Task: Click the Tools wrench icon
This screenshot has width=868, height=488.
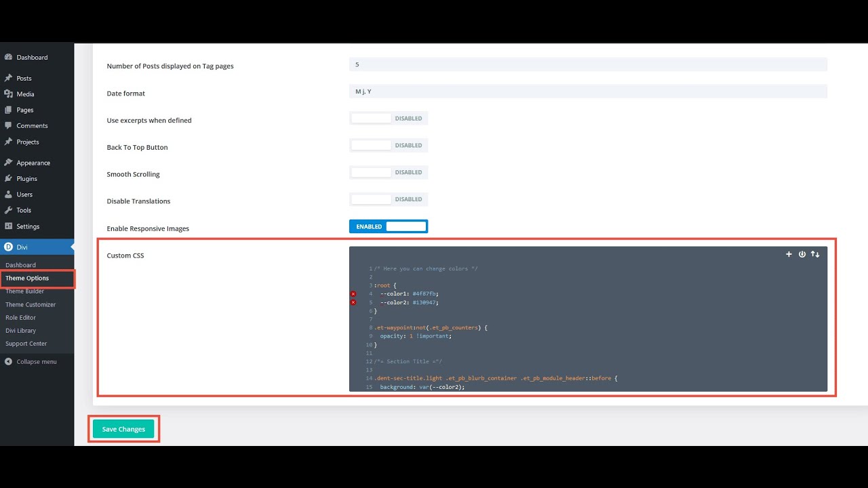Action: coord(8,210)
